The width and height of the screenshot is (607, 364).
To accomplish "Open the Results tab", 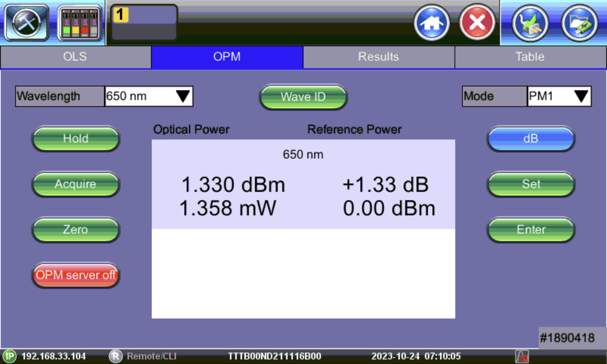I will (x=378, y=57).
